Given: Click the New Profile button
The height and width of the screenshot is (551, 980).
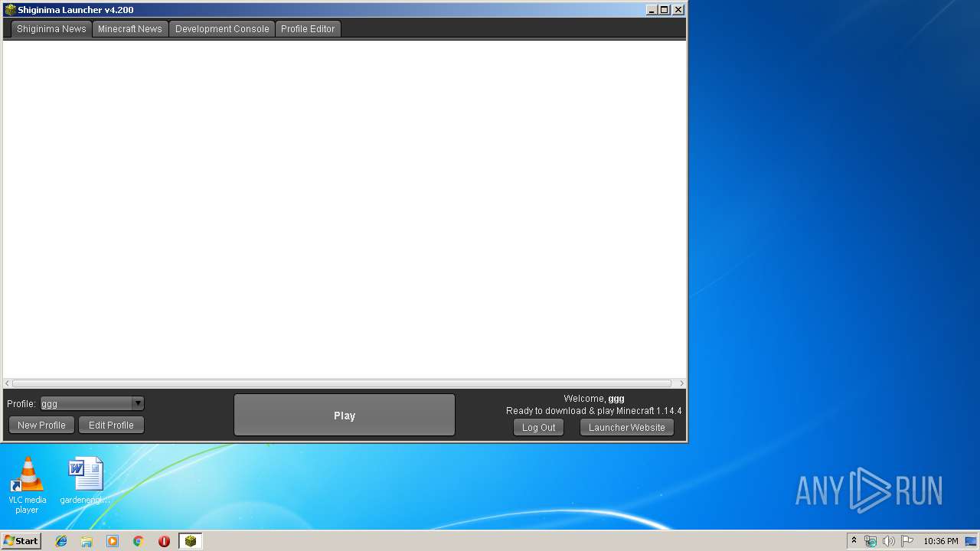Looking at the screenshot, I should 42,425.
